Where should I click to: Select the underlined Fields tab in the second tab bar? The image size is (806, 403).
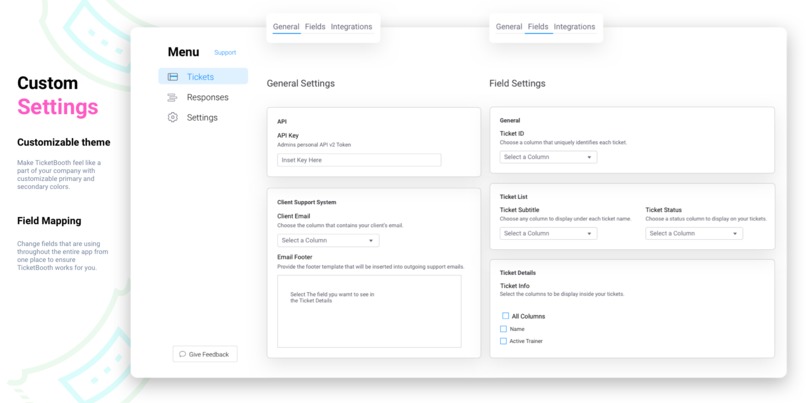(x=538, y=27)
